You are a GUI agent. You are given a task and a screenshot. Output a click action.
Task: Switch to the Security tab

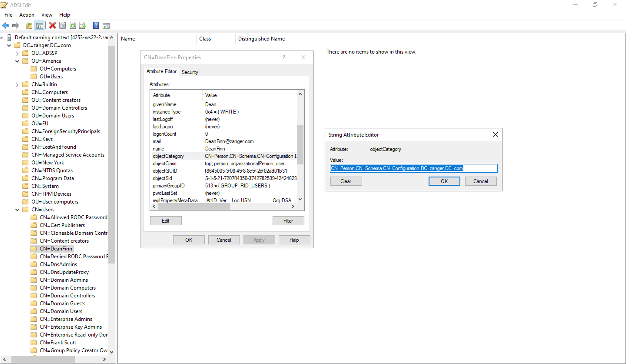(190, 72)
